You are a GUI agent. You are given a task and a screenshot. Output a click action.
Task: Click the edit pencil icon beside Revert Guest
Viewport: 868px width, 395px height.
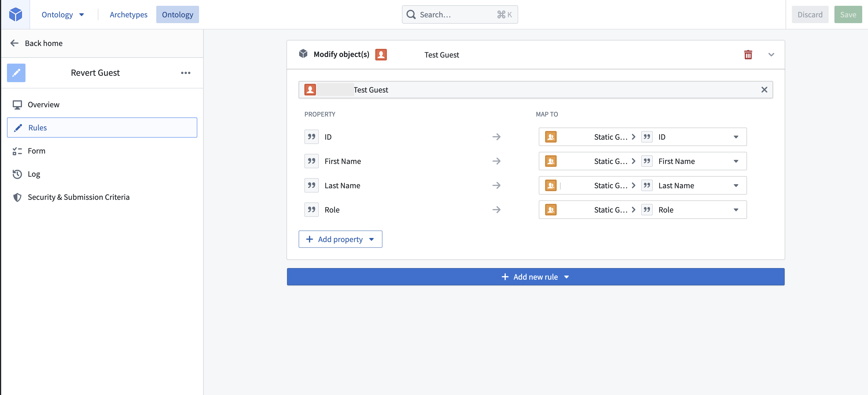click(x=16, y=73)
